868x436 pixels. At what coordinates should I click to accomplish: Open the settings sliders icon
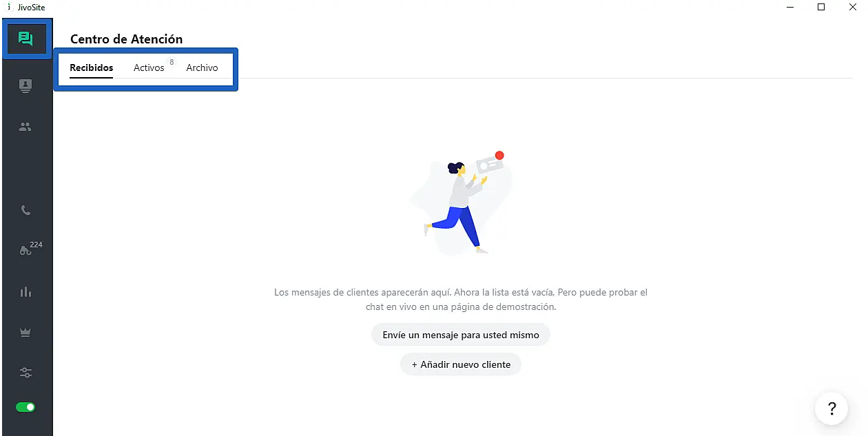click(x=26, y=373)
